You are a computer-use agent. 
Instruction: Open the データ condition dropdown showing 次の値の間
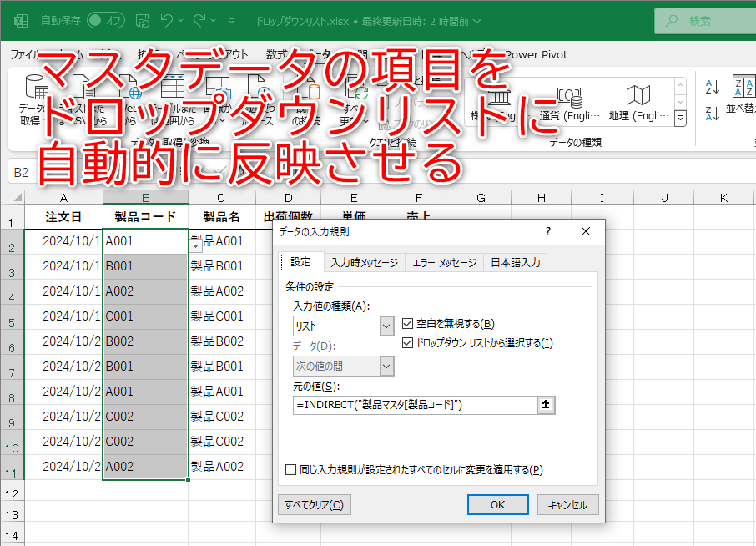(x=386, y=366)
